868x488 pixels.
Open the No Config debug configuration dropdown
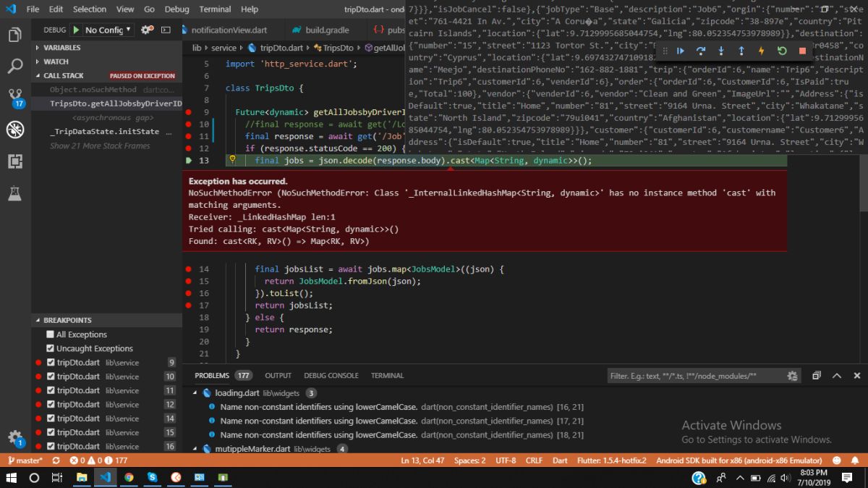click(109, 30)
